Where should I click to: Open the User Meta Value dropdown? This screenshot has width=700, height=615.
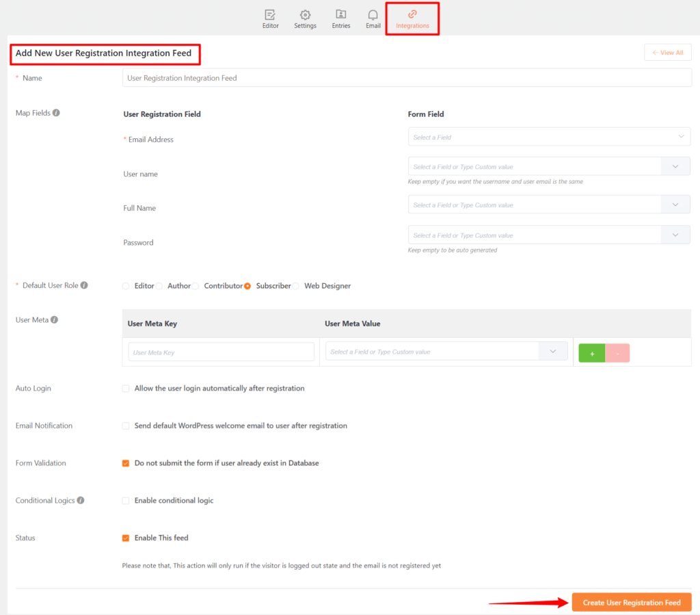pyautogui.click(x=552, y=351)
